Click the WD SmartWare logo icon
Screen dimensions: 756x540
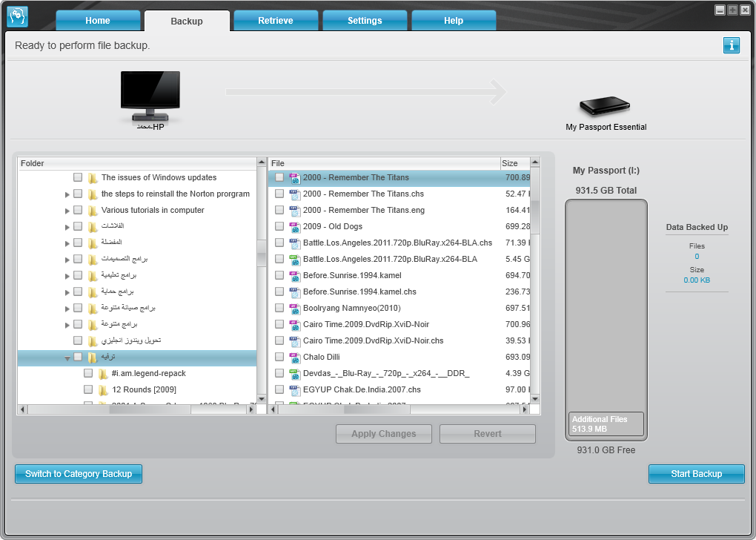coord(17,16)
